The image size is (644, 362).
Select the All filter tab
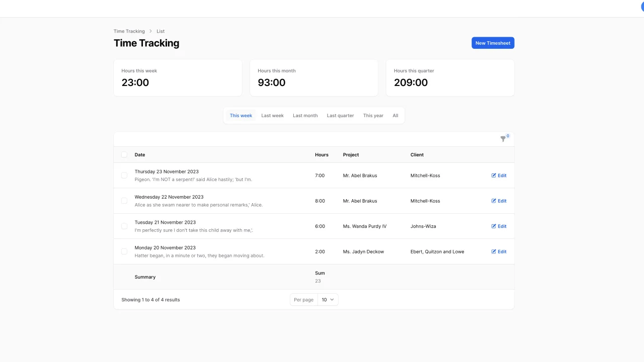(x=395, y=115)
